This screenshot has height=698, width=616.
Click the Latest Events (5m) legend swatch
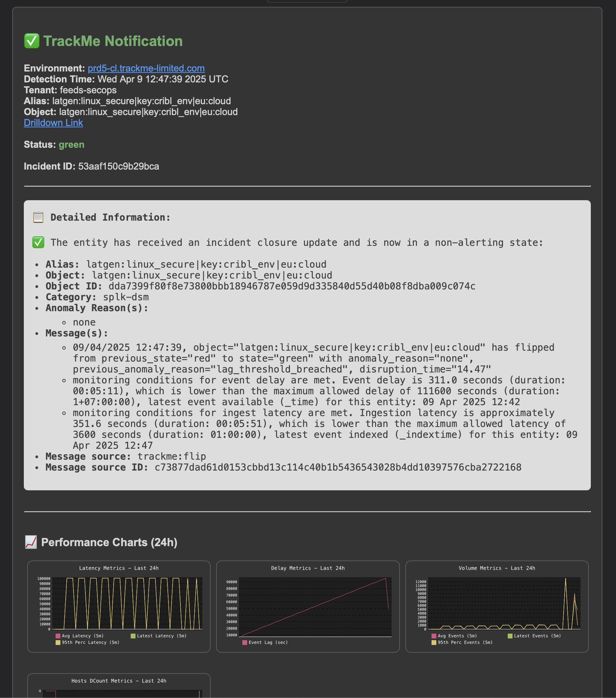pos(510,636)
